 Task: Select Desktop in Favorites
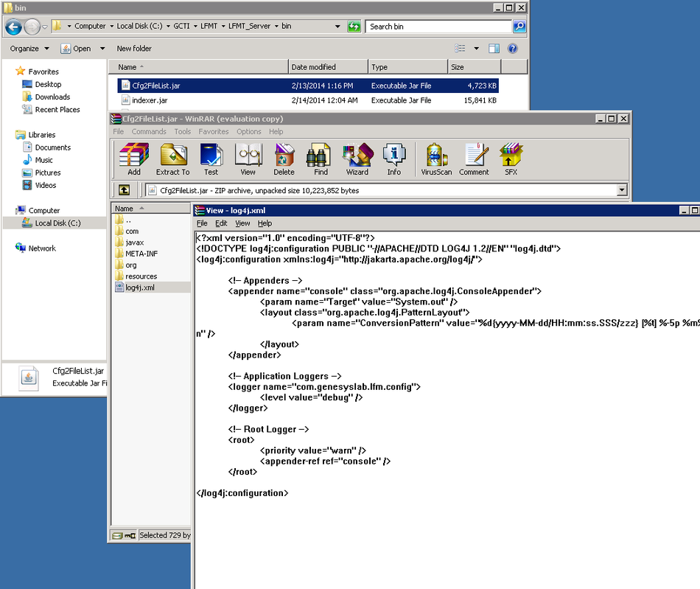click(48, 84)
